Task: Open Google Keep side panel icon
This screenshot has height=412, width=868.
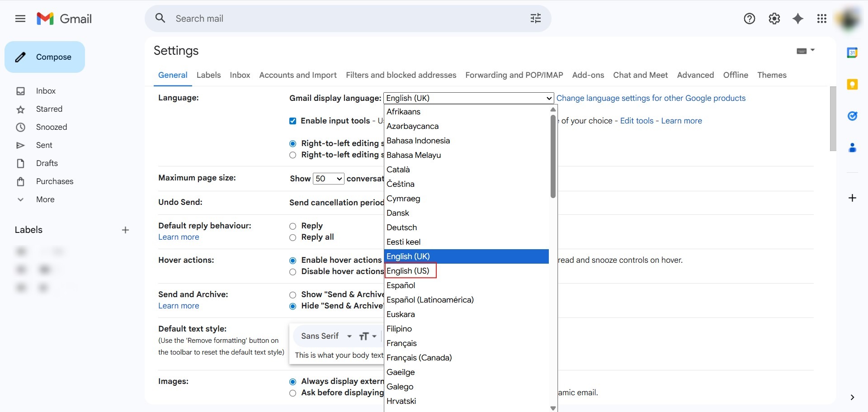Action: click(852, 85)
